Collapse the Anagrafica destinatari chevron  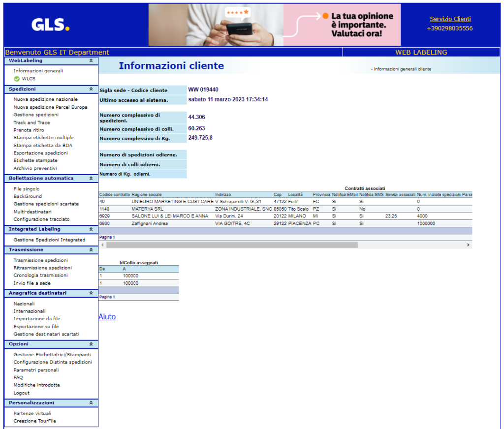pos(91,293)
